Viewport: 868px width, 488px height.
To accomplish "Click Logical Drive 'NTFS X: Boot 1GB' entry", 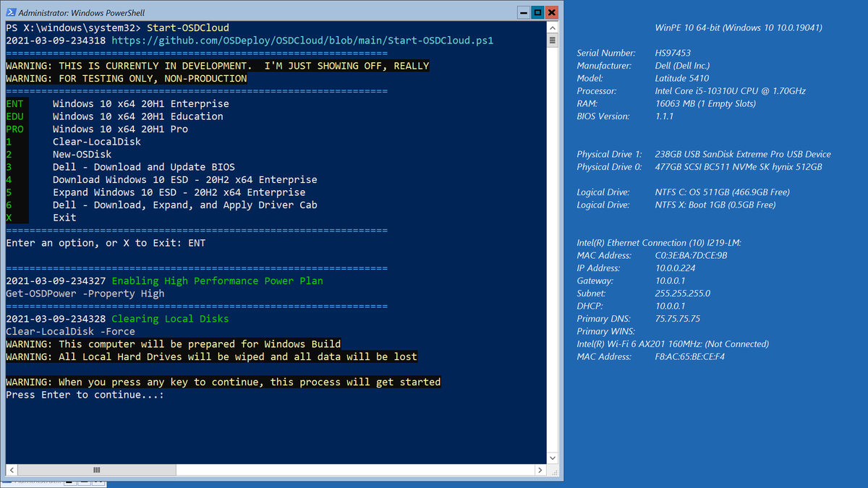I will click(715, 205).
